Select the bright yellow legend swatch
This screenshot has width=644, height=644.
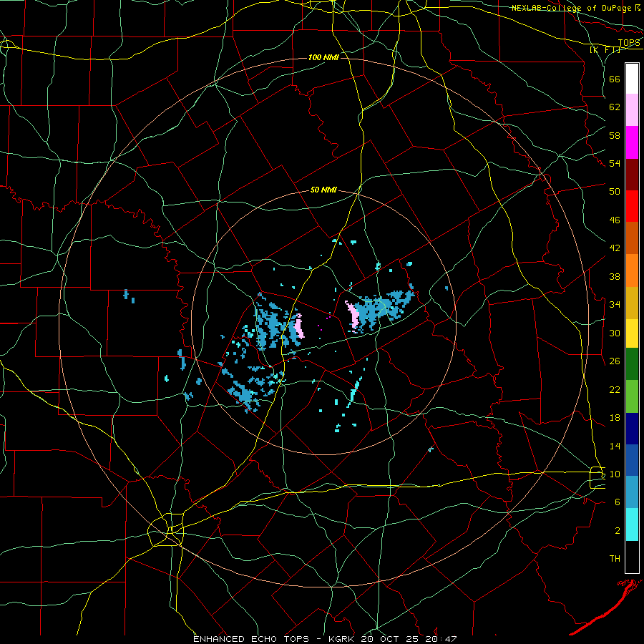632,333
